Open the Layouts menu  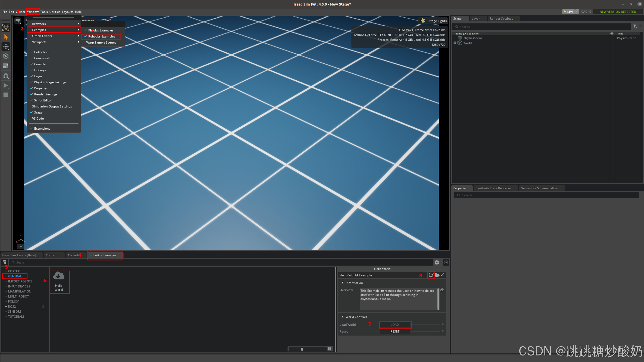(67, 12)
